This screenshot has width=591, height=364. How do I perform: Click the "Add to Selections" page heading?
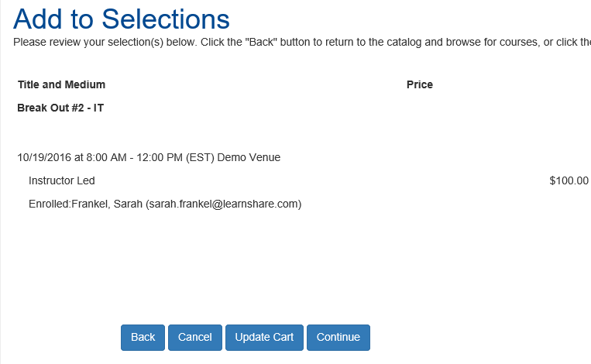[x=122, y=19]
